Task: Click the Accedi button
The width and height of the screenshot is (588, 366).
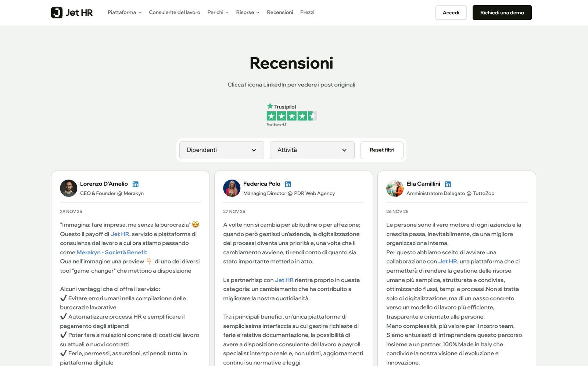Action: pyautogui.click(x=451, y=12)
